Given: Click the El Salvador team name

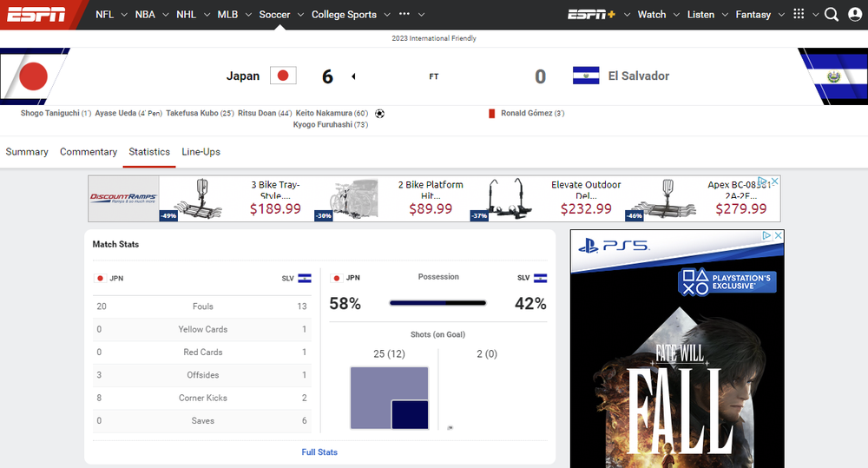Looking at the screenshot, I should [x=638, y=76].
